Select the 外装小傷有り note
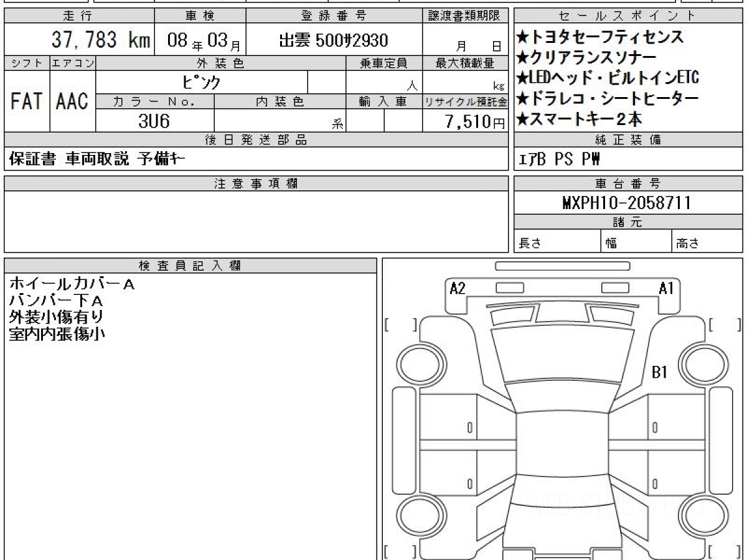Image resolution: width=747 pixels, height=560 pixels. point(56,317)
